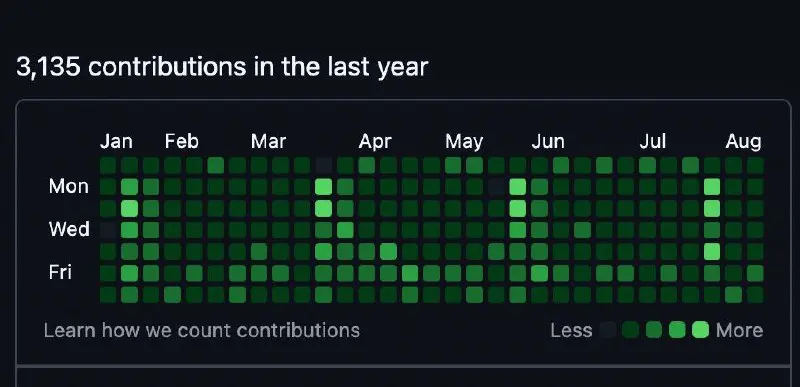Select the empty Wednesday cell in the first column
This screenshot has width=800, height=387.
pyautogui.click(x=108, y=230)
